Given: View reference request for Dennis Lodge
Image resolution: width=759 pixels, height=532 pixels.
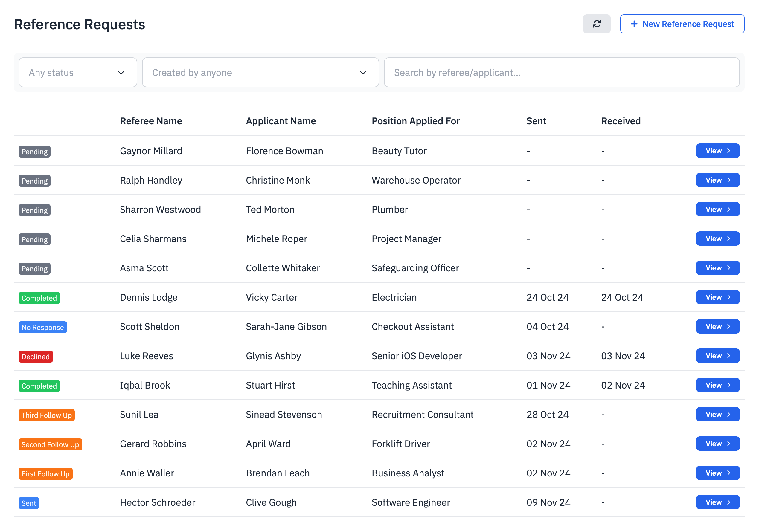Looking at the screenshot, I should [718, 297].
